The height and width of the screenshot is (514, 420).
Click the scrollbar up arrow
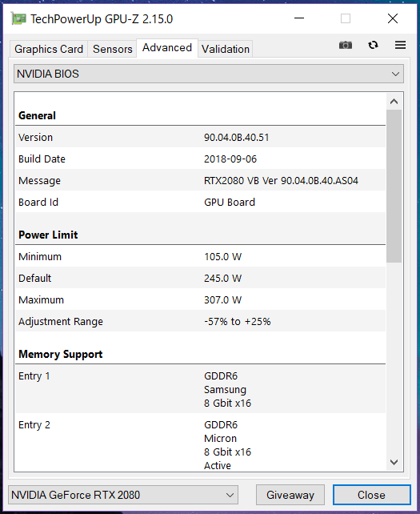click(x=394, y=102)
